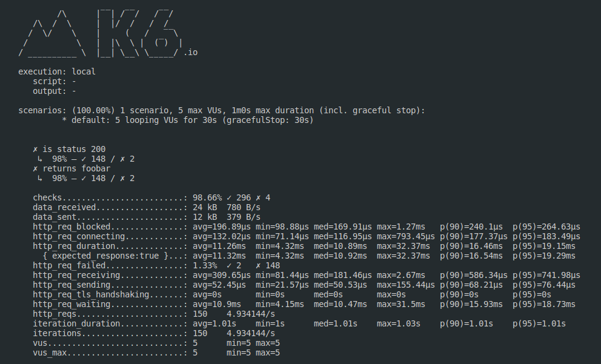
Task: Click the ✗ mark beside "is status 200"
Action: coord(36,149)
